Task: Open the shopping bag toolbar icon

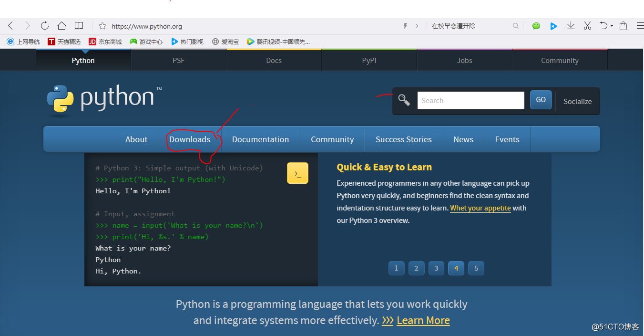Action: [623, 26]
